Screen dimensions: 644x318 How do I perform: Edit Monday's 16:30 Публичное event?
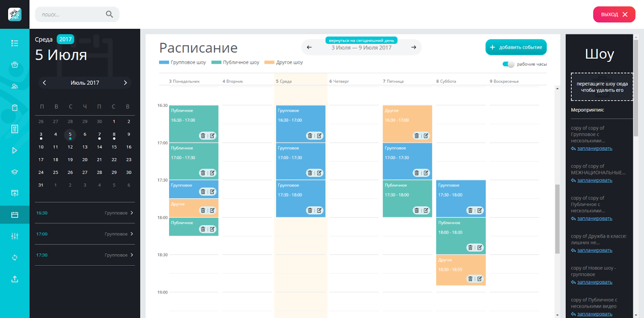212,136
